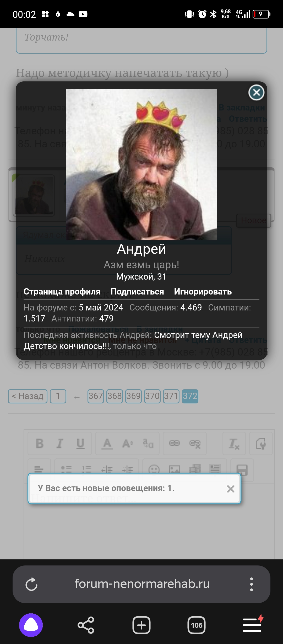This screenshot has height=644, width=283.
Task: Tap the Alice assistant icon
Action: (x=31, y=625)
